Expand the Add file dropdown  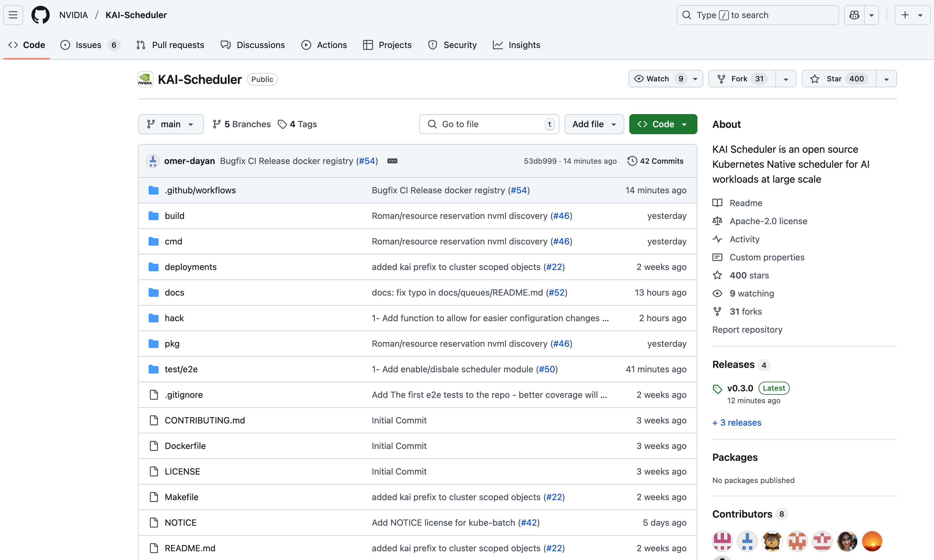pyautogui.click(x=594, y=124)
